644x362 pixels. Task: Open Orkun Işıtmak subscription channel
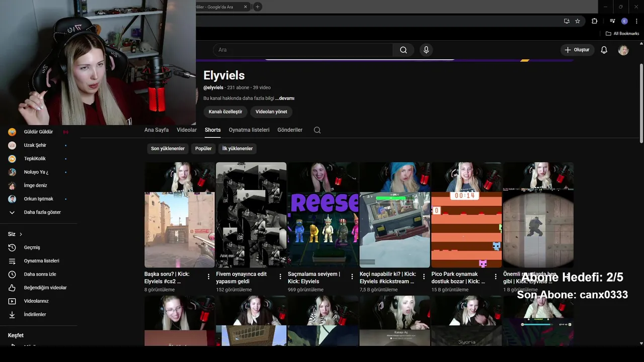point(38,199)
